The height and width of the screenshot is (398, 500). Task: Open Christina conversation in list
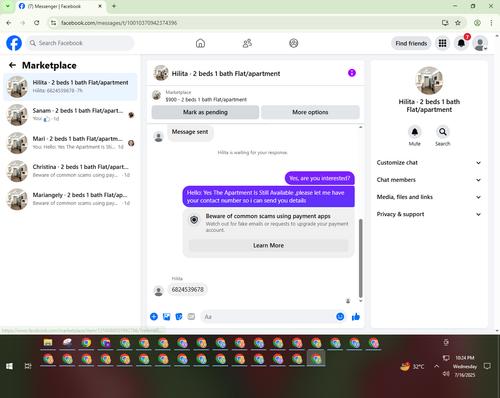pyautogui.click(x=70, y=171)
